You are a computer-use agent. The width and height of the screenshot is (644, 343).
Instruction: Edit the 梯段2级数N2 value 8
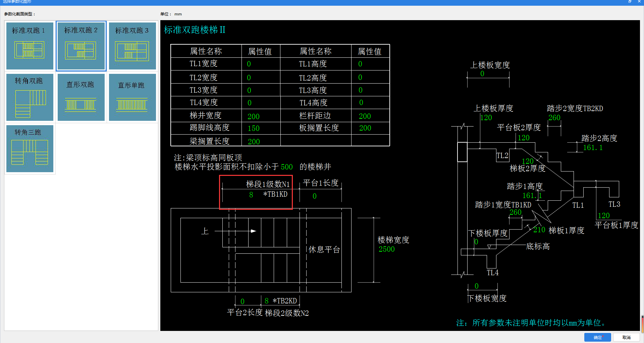point(267,301)
